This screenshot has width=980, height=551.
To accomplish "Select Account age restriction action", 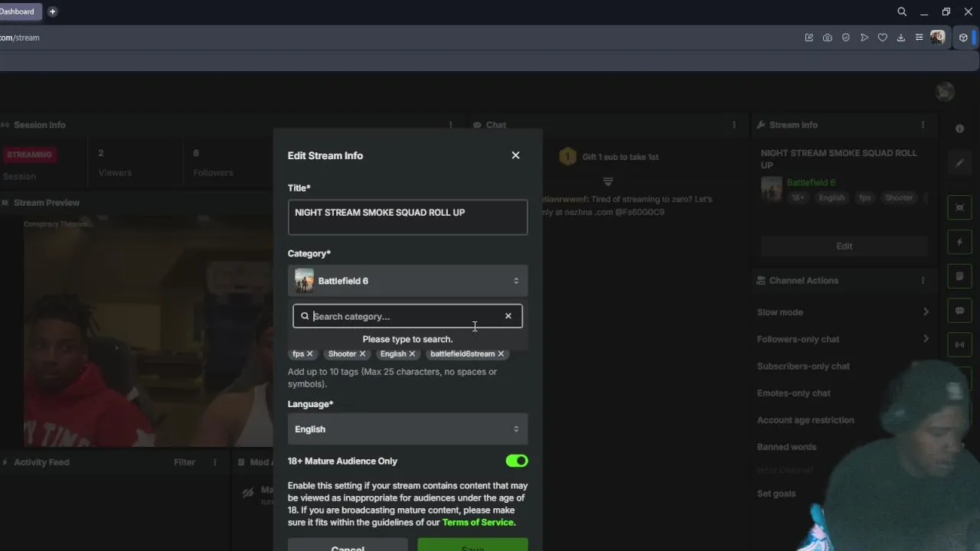I will click(x=805, y=420).
